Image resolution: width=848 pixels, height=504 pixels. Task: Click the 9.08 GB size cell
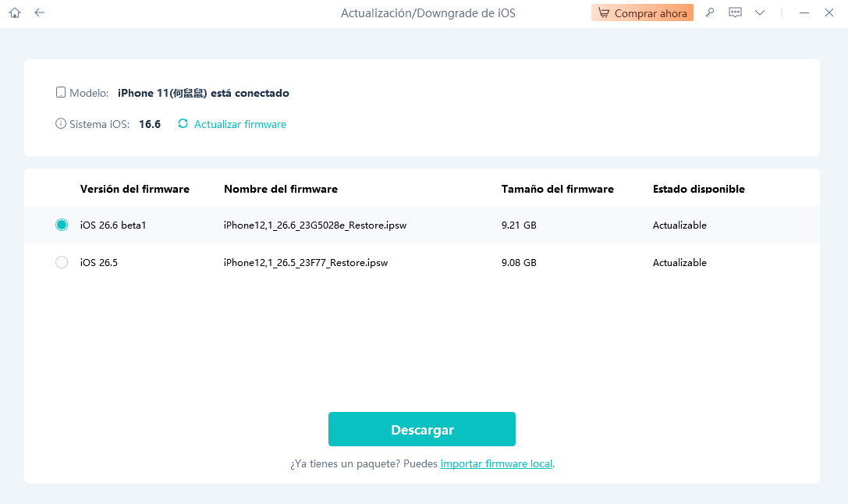coord(519,263)
